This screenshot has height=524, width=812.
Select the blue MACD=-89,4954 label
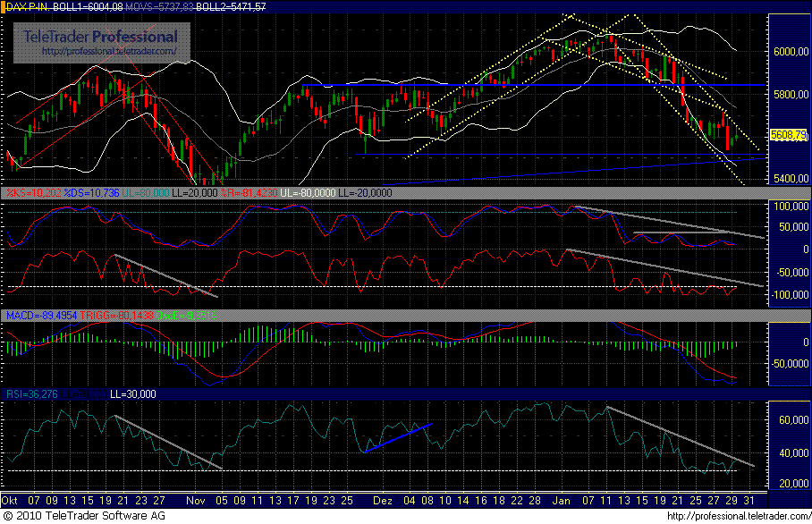coord(41,316)
